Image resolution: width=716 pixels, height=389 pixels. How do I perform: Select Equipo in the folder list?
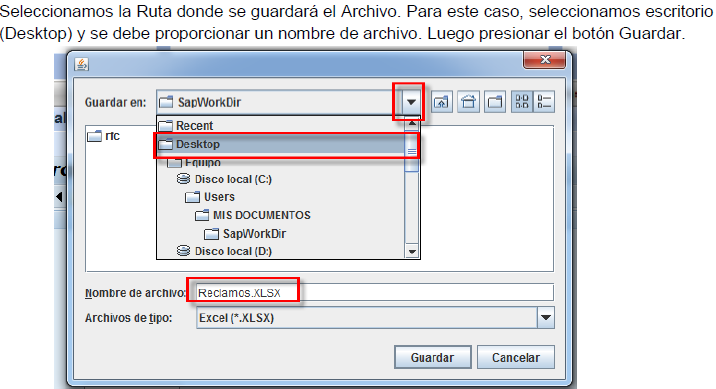[281, 163]
